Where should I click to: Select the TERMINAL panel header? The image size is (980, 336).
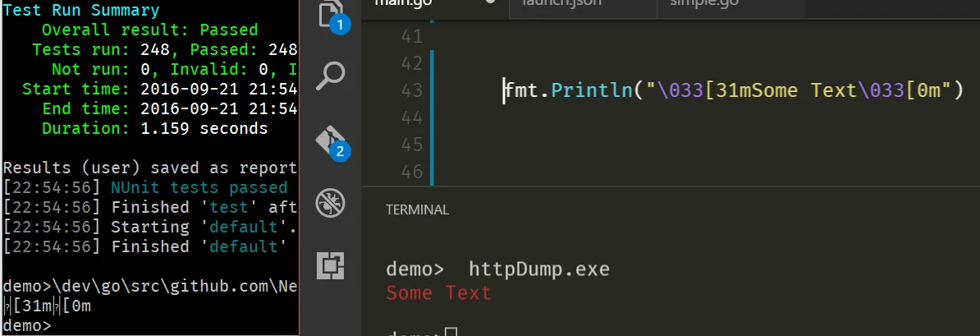[417, 209]
